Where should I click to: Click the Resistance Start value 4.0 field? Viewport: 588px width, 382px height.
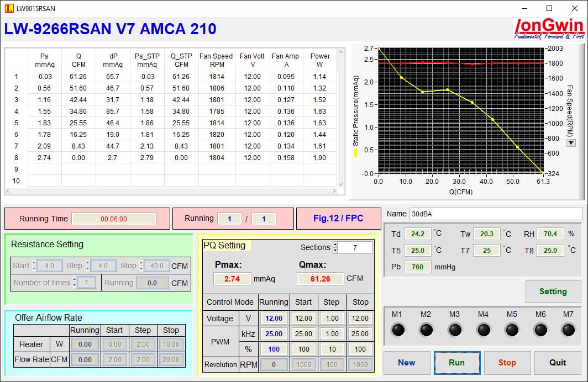(49, 266)
